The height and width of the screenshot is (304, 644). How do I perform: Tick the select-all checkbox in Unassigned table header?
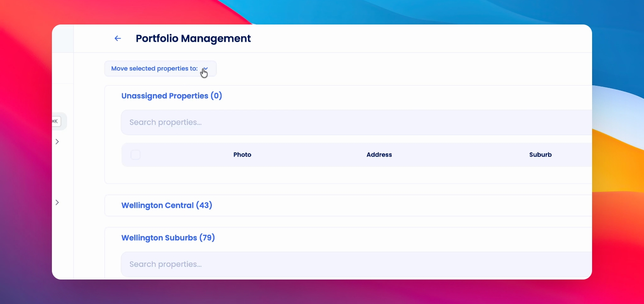[x=135, y=155]
